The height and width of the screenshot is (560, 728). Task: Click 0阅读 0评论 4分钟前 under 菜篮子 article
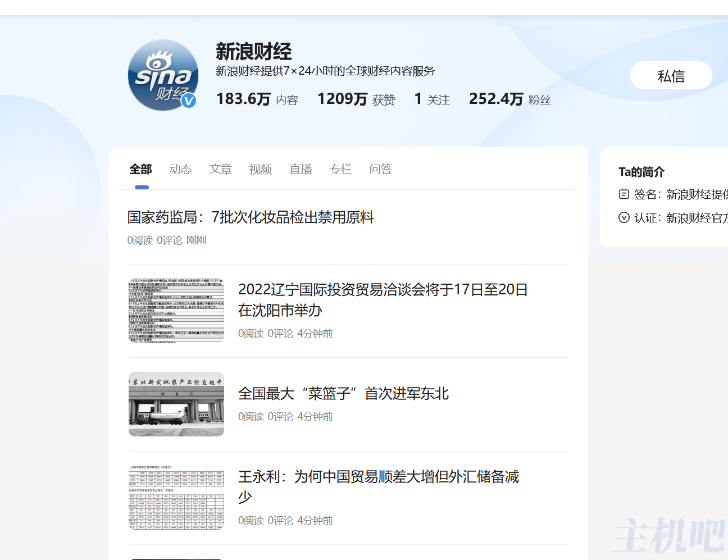285,417
